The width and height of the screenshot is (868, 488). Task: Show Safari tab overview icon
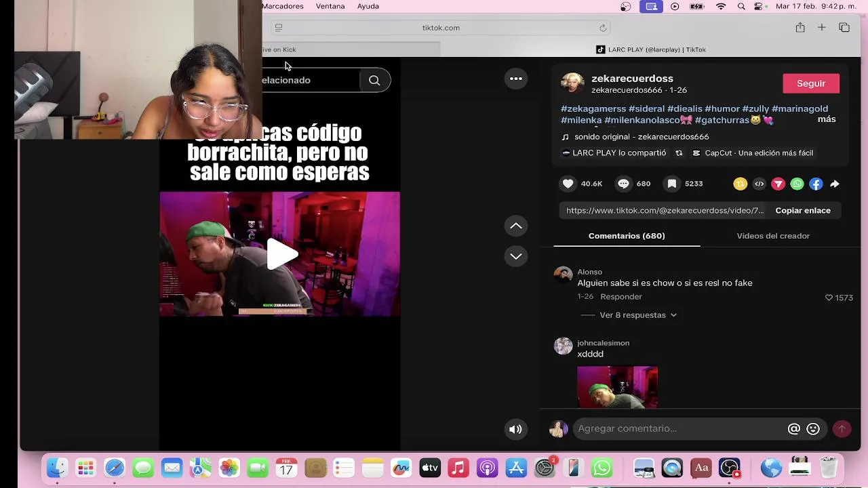(x=844, y=28)
